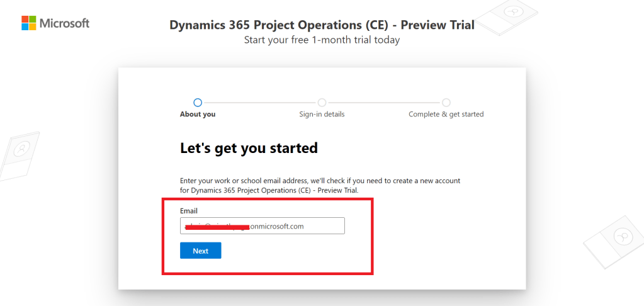This screenshot has width=644, height=306.
Task: Click the Complete & get started label
Action: (x=446, y=114)
